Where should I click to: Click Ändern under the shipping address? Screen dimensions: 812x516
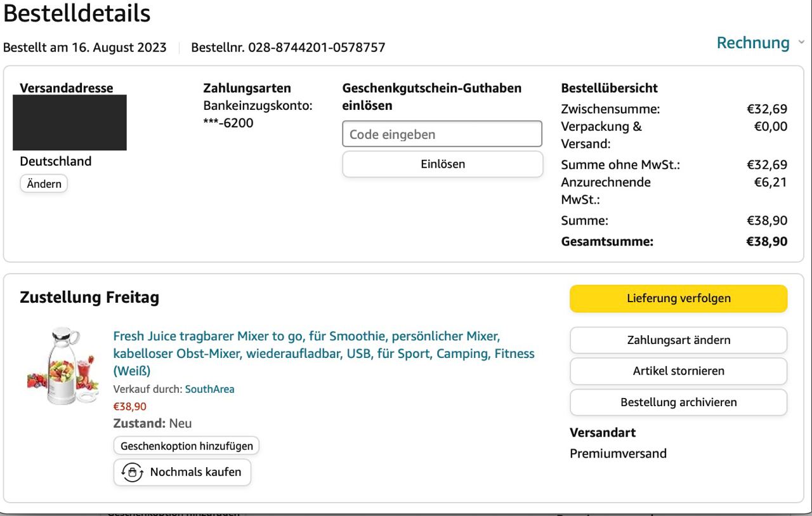pyautogui.click(x=44, y=184)
